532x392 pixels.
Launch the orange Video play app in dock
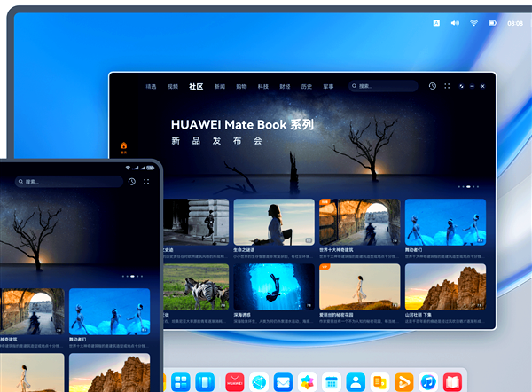[x=404, y=382]
